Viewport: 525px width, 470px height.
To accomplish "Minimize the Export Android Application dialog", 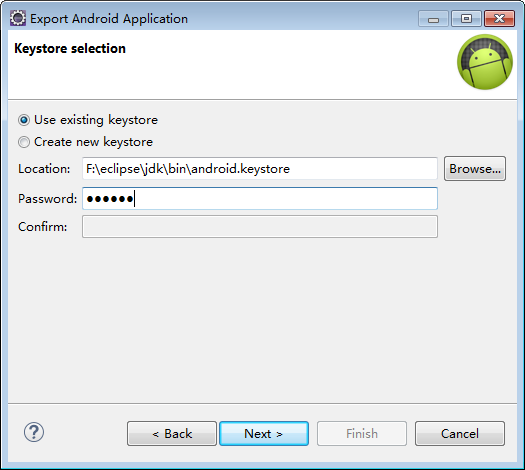I will (x=433, y=19).
